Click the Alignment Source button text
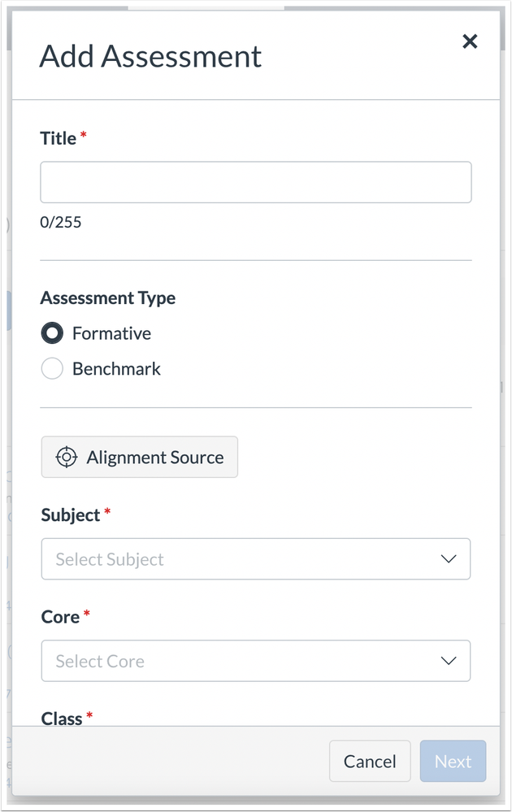 click(155, 458)
